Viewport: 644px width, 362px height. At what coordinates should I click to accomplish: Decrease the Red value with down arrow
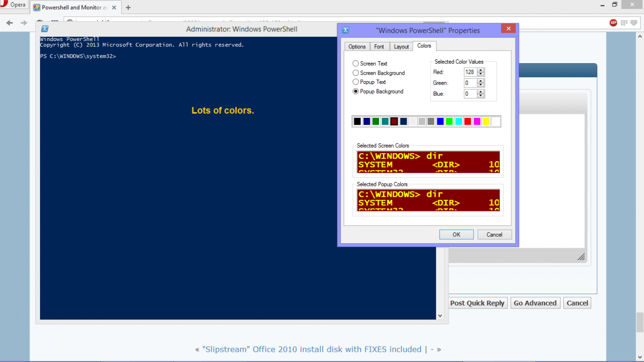point(480,74)
